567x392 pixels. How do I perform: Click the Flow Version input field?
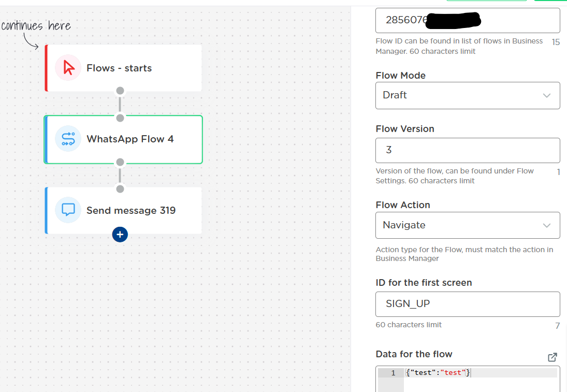pyautogui.click(x=468, y=150)
